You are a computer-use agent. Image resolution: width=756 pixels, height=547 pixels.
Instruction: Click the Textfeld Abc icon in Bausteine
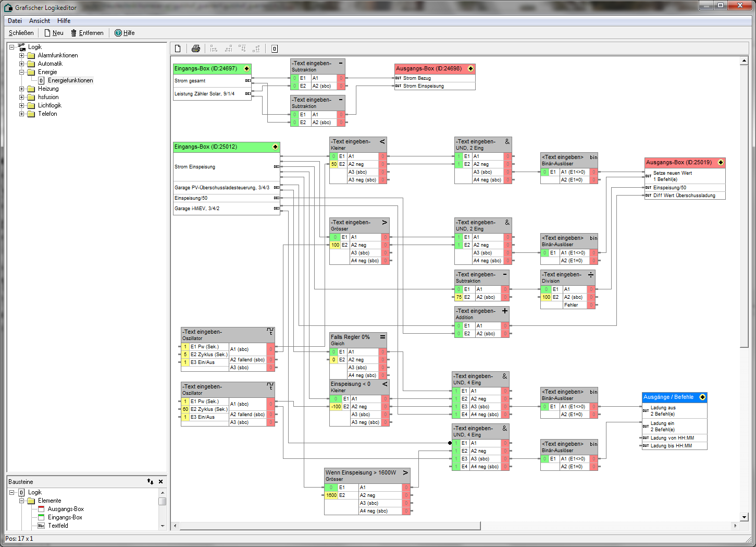(41, 526)
